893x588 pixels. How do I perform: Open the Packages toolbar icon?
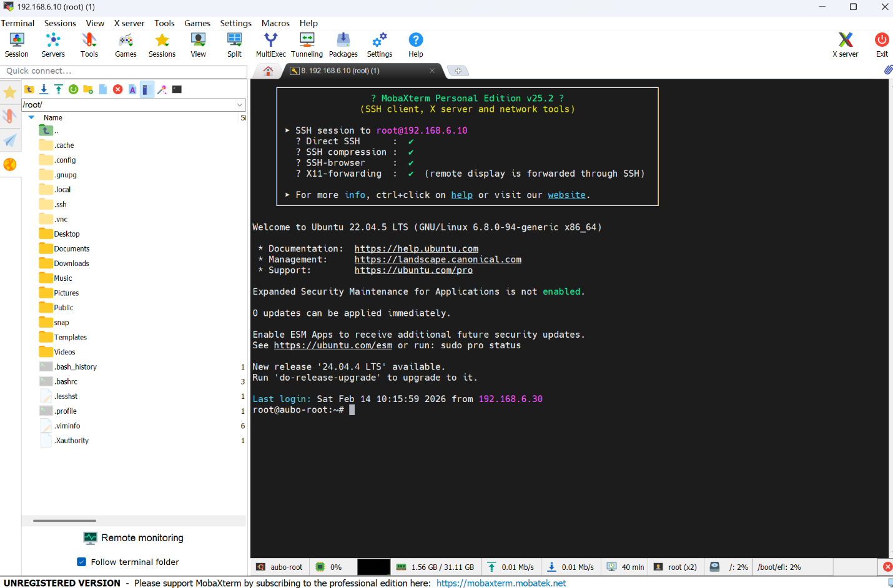[x=343, y=45]
